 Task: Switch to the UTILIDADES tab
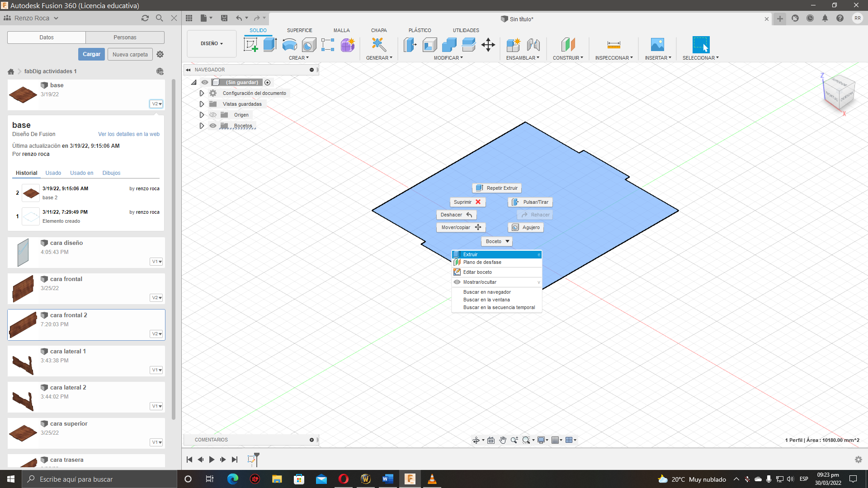click(466, 30)
